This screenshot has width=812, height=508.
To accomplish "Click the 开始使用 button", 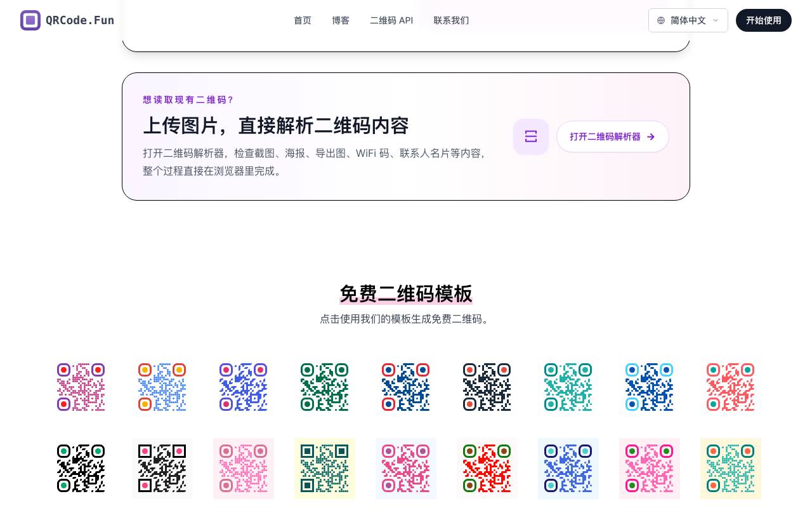I will click(x=764, y=20).
